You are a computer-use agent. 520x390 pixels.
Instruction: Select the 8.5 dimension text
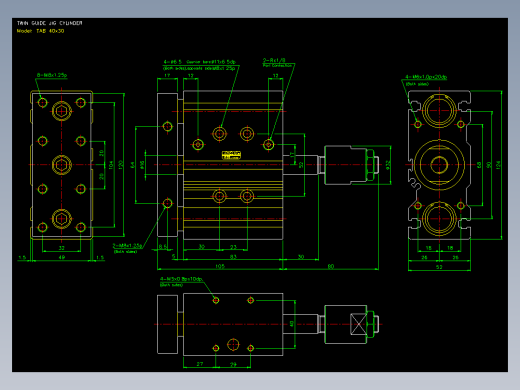click(x=163, y=247)
